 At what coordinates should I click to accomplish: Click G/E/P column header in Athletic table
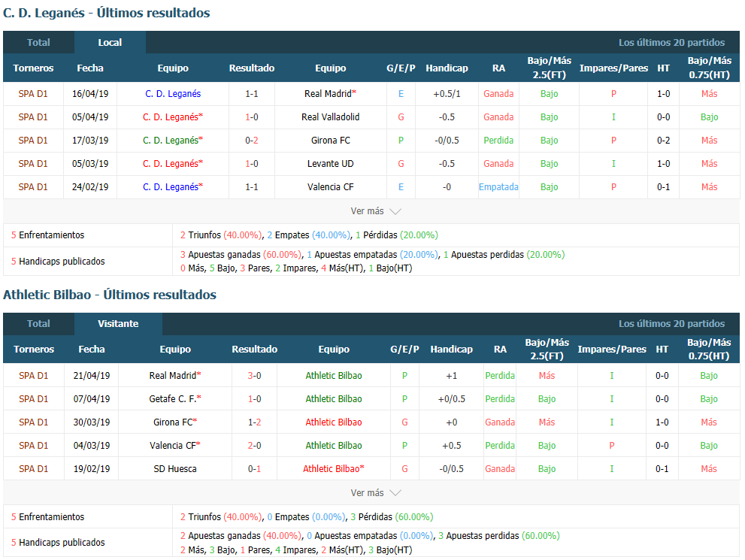point(404,349)
